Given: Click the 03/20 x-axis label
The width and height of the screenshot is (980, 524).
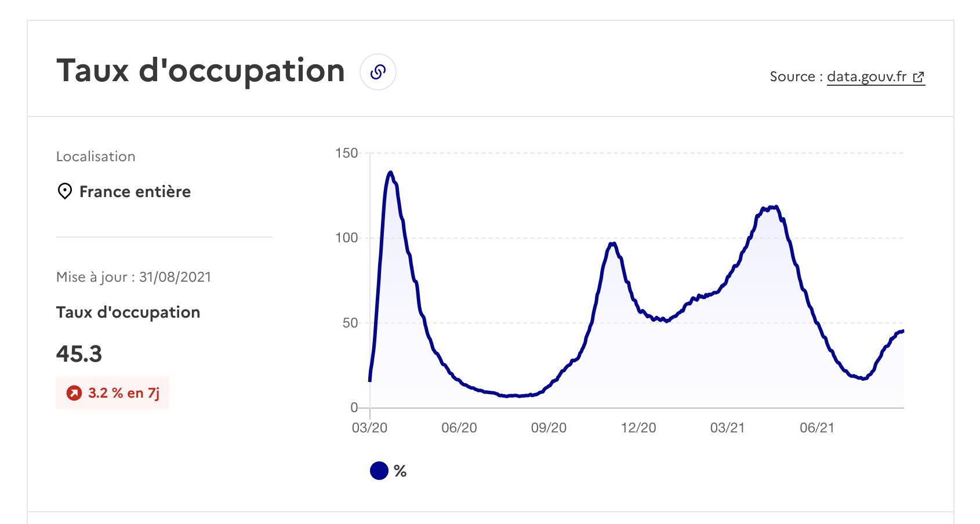Looking at the screenshot, I should 369,428.
